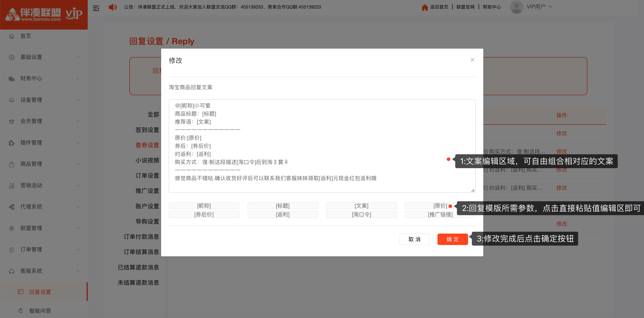Switch to 全部 reply category
The image size is (644, 318).
tap(153, 115)
